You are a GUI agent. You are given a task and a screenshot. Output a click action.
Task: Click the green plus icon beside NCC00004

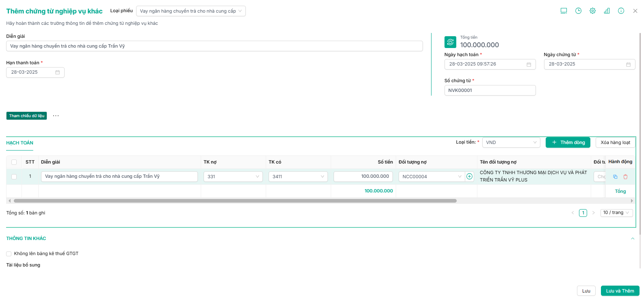(469, 177)
